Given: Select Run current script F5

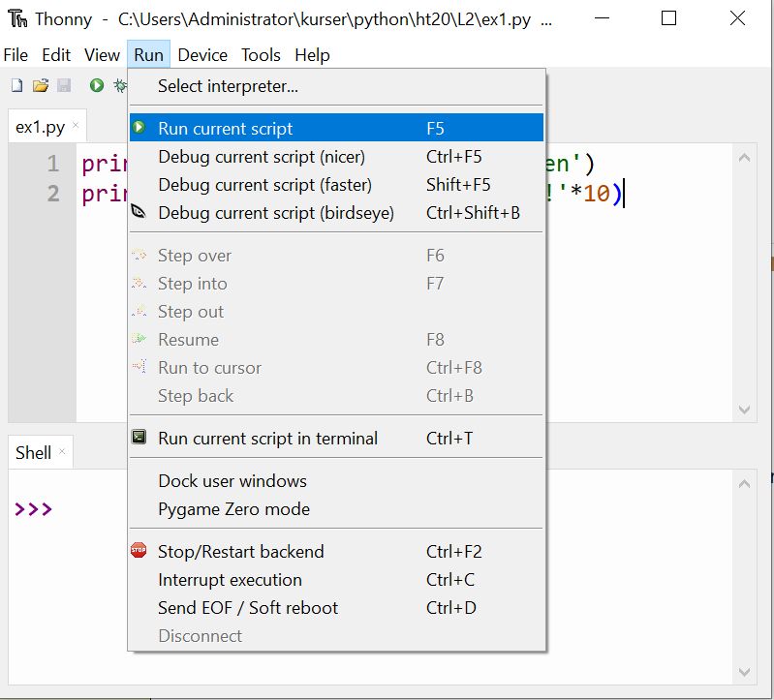Looking at the screenshot, I should pos(336,128).
